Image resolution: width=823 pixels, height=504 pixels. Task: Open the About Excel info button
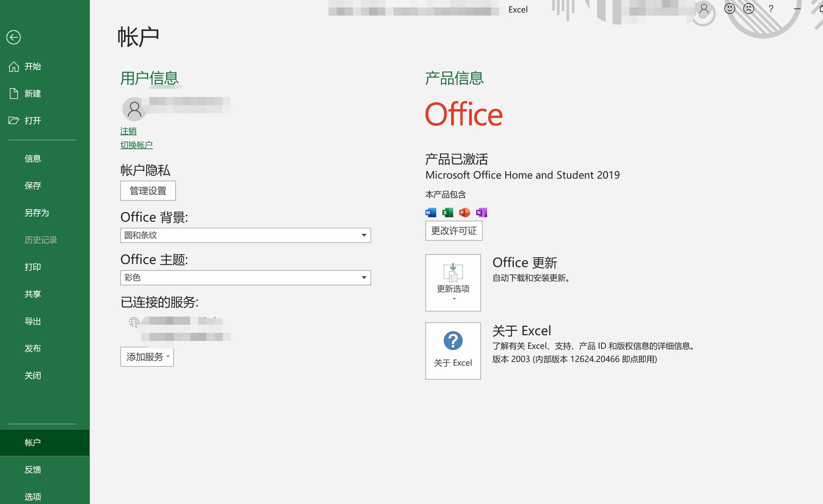click(x=453, y=350)
